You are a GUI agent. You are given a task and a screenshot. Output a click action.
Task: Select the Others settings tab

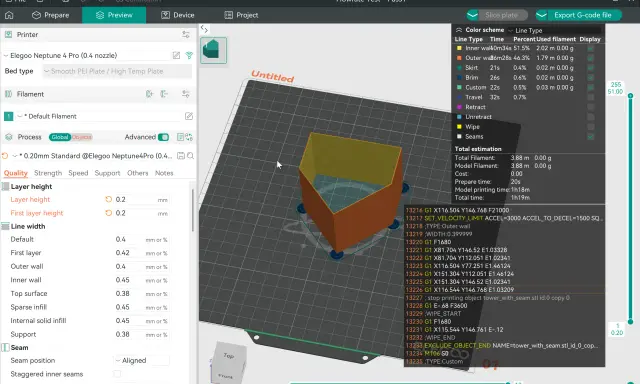138,173
